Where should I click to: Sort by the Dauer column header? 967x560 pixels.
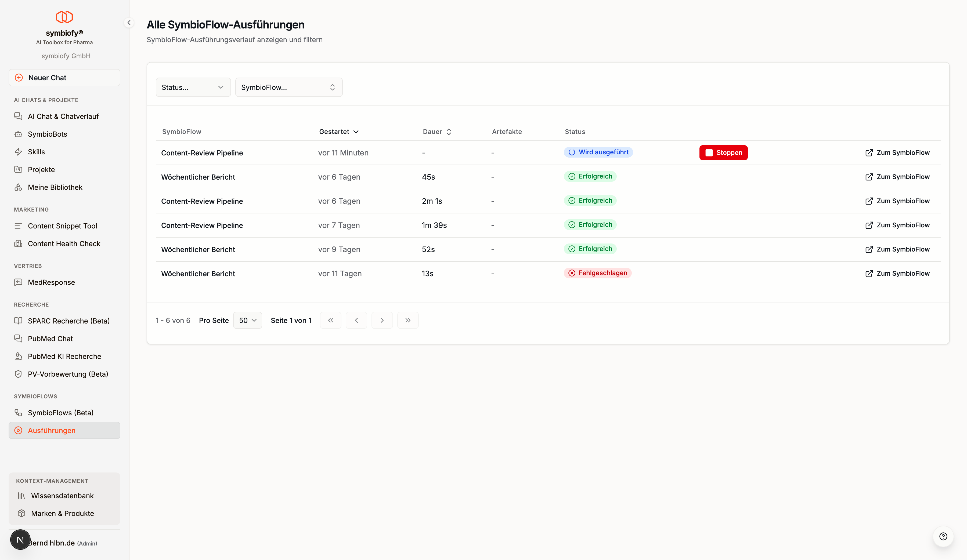437,132
